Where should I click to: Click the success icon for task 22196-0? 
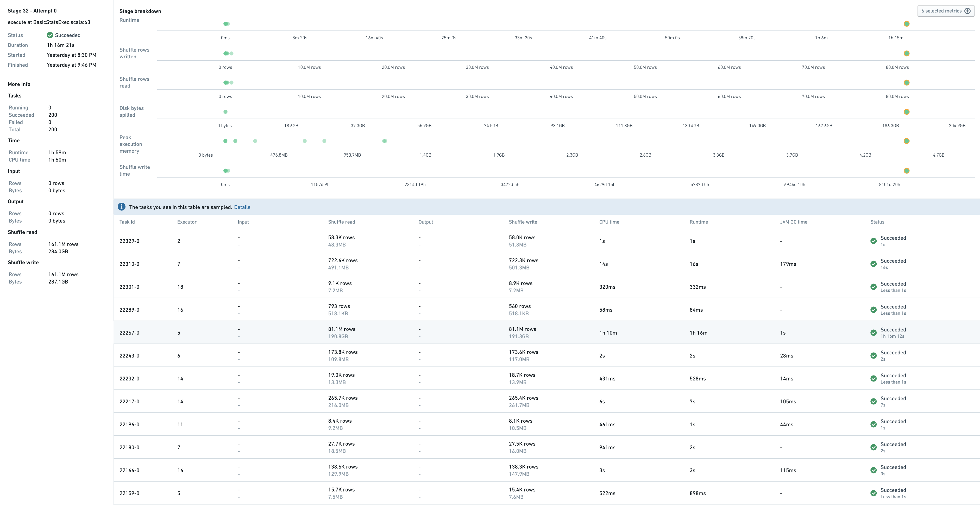tap(874, 424)
